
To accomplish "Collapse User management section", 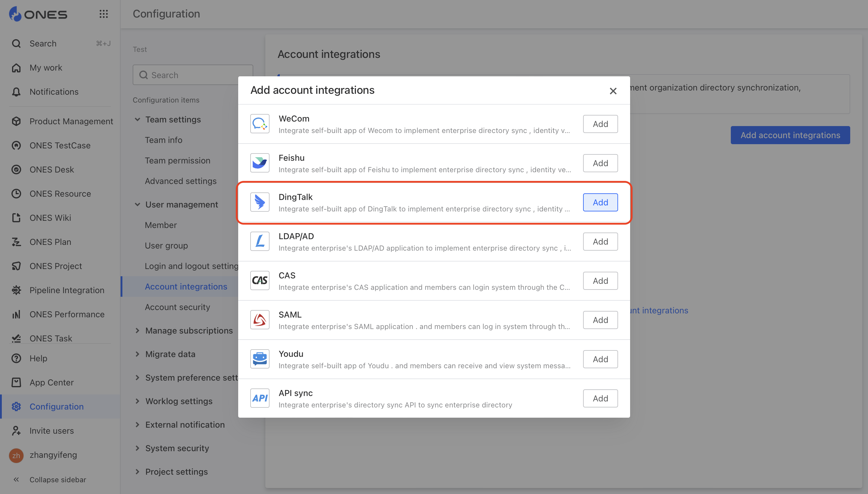I will pos(137,204).
